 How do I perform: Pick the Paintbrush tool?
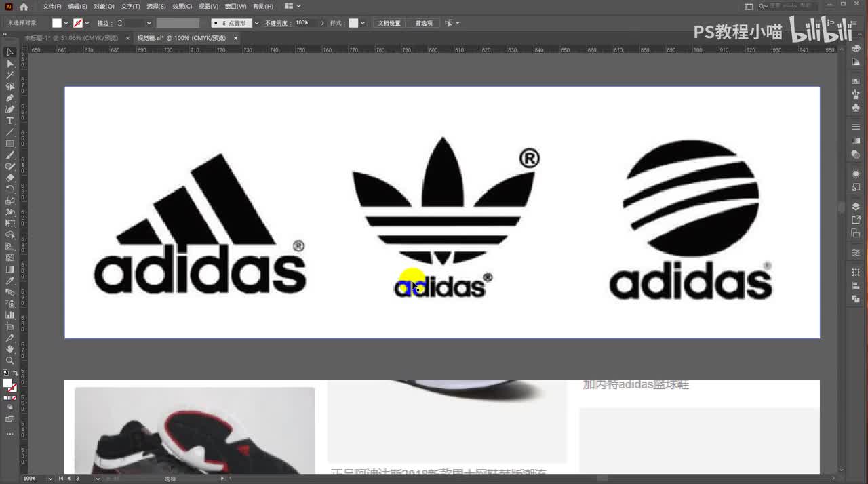click(10, 155)
